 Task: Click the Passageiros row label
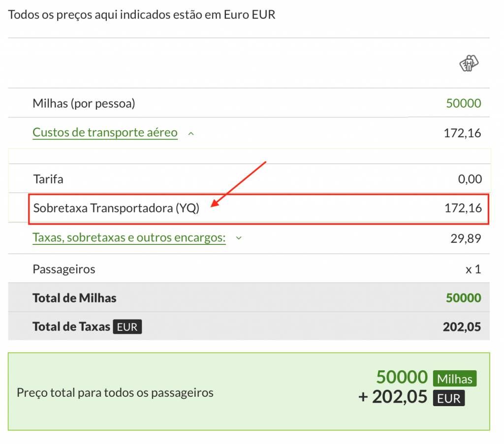[x=64, y=269]
